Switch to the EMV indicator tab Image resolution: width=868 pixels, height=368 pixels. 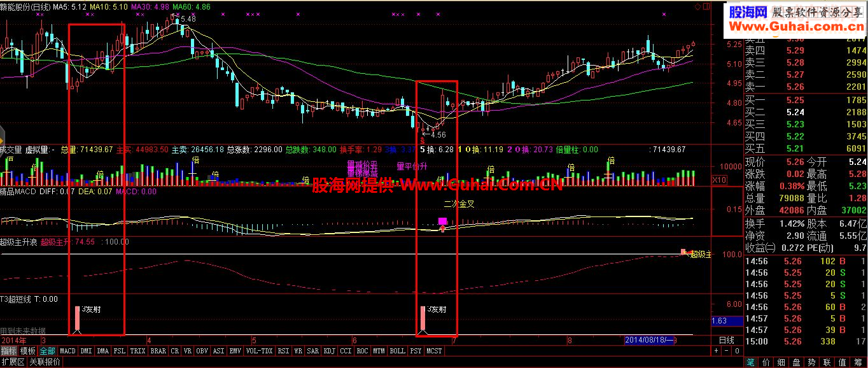click(235, 351)
